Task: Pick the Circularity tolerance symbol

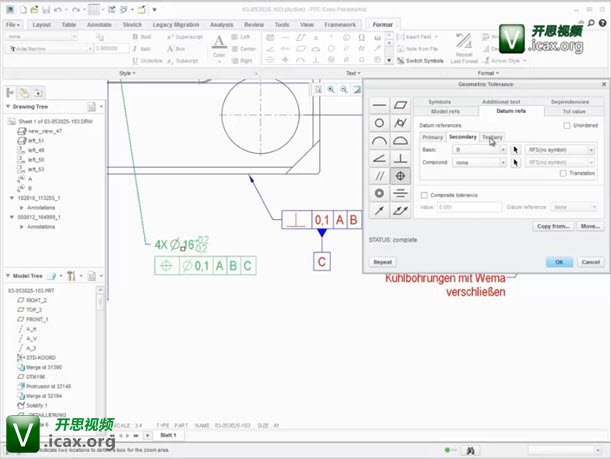Action: (379, 122)
